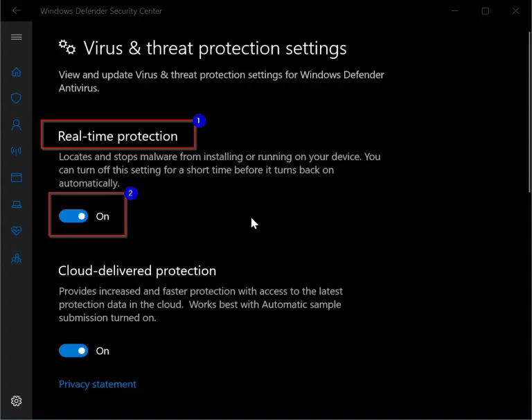Open Firewall & network protection antenna icon
Viewport: 532px width, 420px height.
[17, 151]
